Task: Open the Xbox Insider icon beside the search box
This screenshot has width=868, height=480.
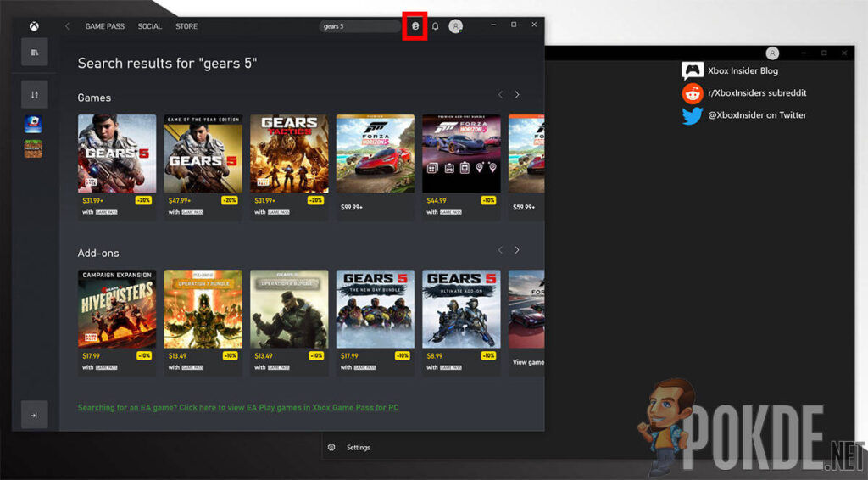Action: 415,26
